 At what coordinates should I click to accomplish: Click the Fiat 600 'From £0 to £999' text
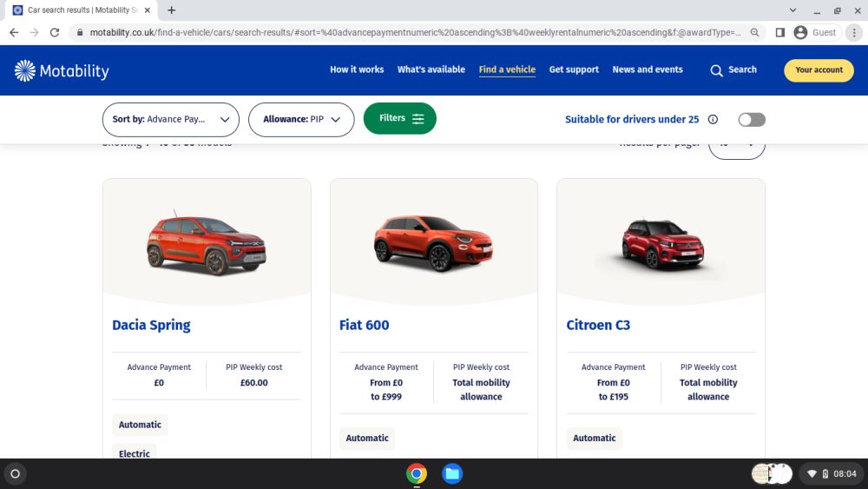pos(386,390)
